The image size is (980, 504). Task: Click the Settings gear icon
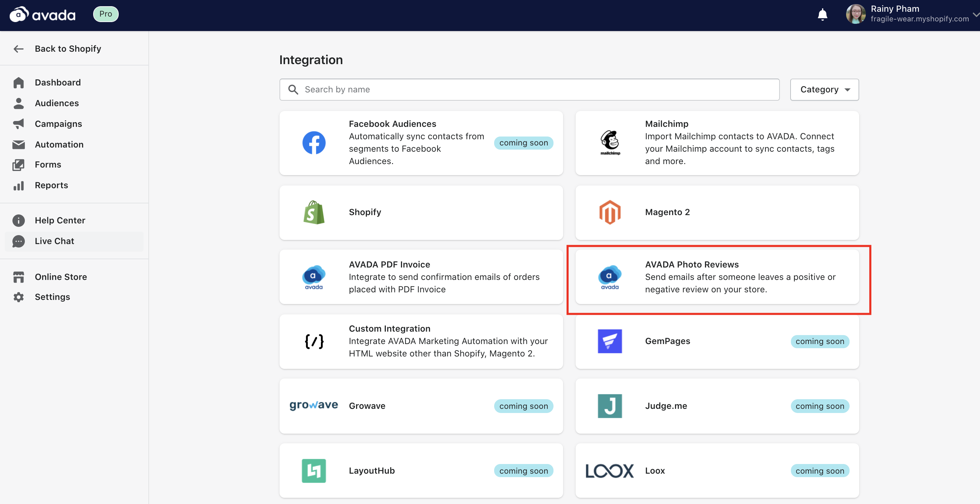[x=18, y=297]
